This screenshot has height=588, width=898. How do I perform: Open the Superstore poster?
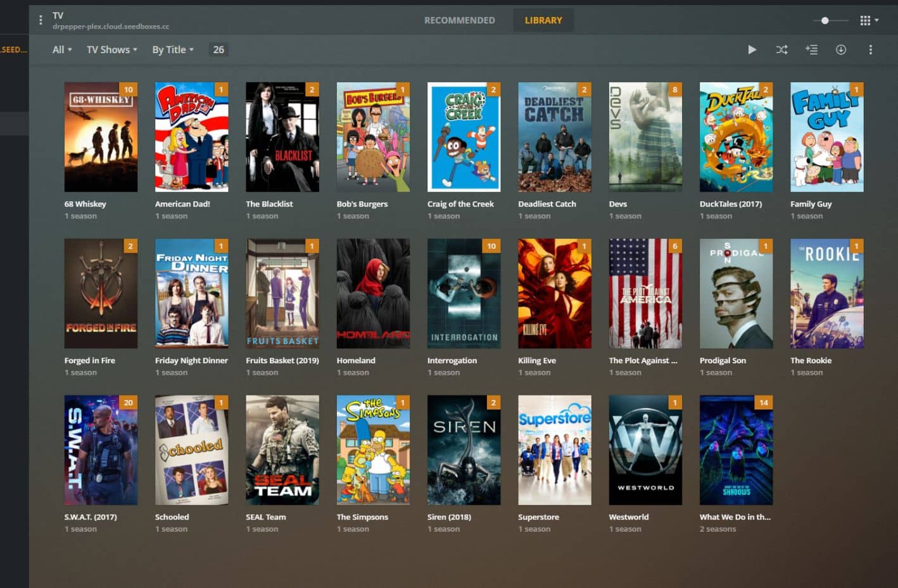[x=555, y=450]
